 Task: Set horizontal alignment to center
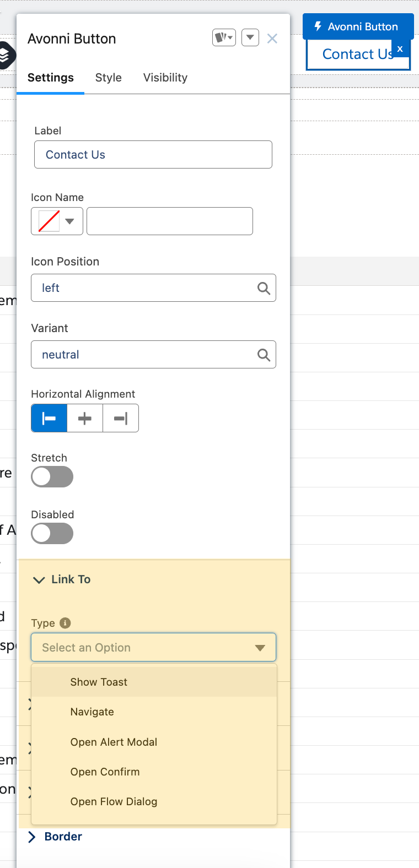85,419
